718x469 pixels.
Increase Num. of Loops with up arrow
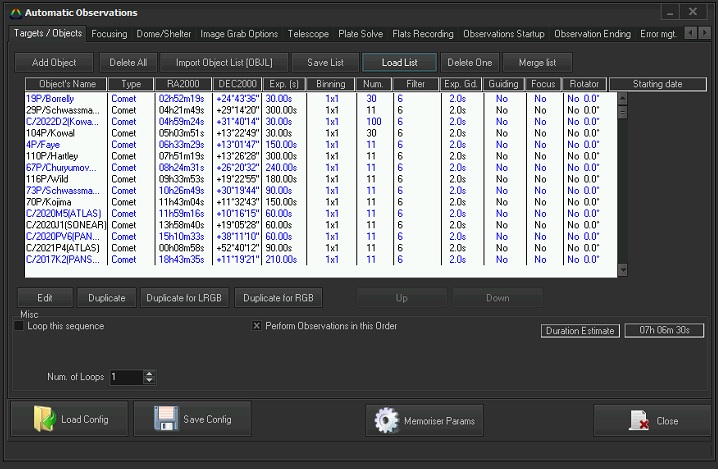(x=150, y=373)
